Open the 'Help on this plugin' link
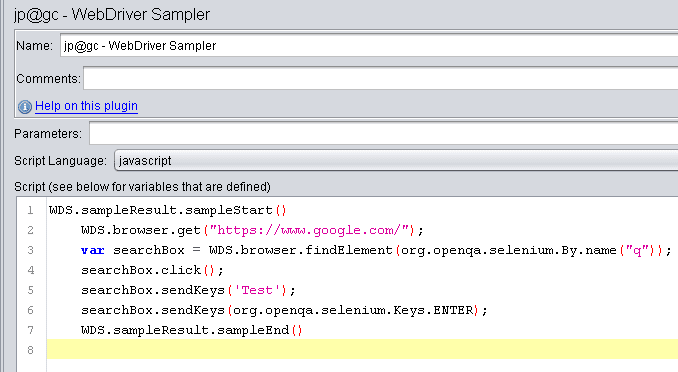The image size is (678, 372). (x=86, y=106)
